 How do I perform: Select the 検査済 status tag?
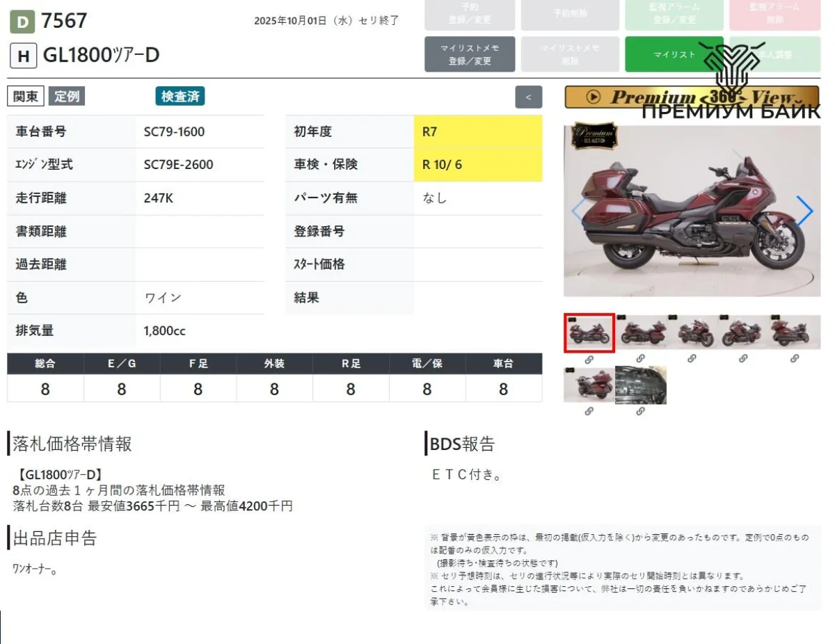pyautogui.click(x=180, y=97)
